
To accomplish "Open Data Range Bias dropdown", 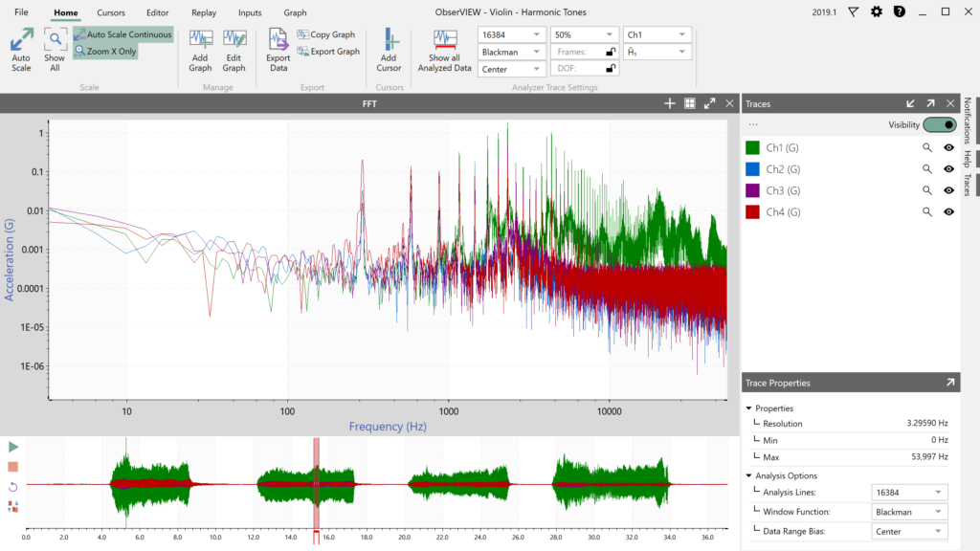I will tap(909, 531).
